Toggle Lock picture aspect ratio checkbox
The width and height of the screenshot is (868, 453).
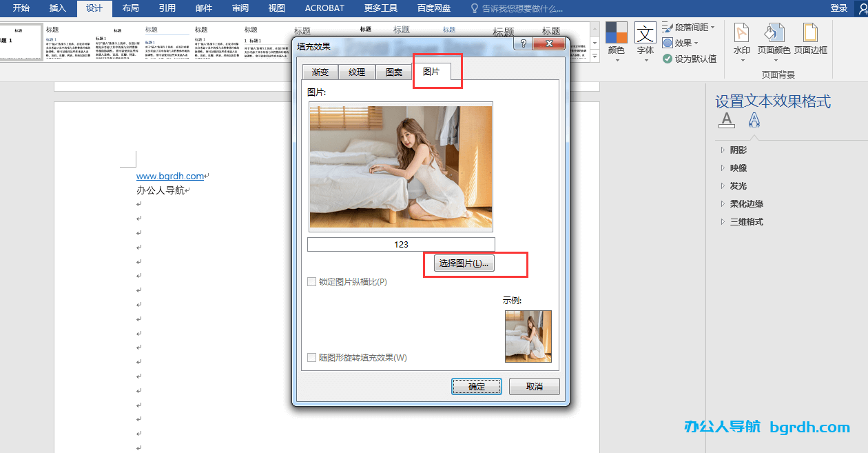tap(312, 282)
